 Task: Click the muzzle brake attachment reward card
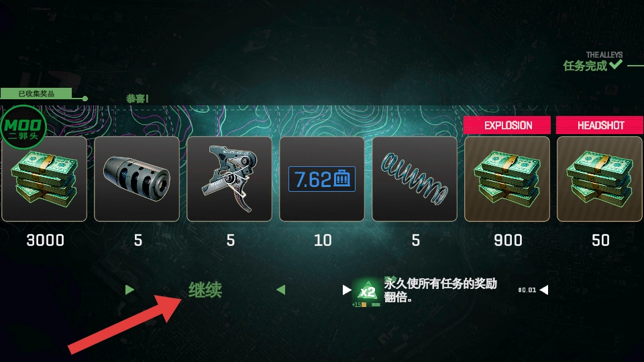point(137,179)
